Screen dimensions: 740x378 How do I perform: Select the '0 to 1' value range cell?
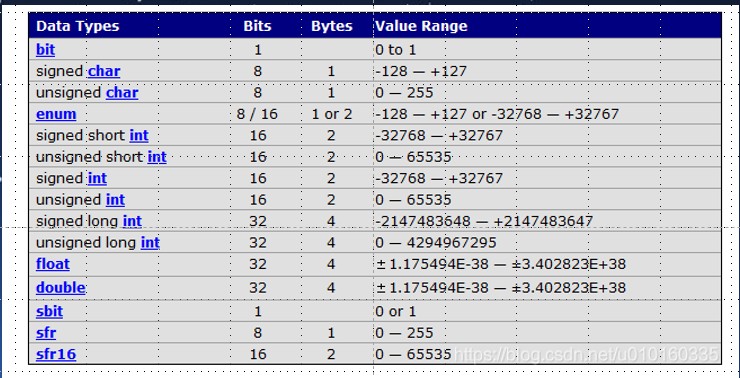pyautogui.click(x=395, y=50)
